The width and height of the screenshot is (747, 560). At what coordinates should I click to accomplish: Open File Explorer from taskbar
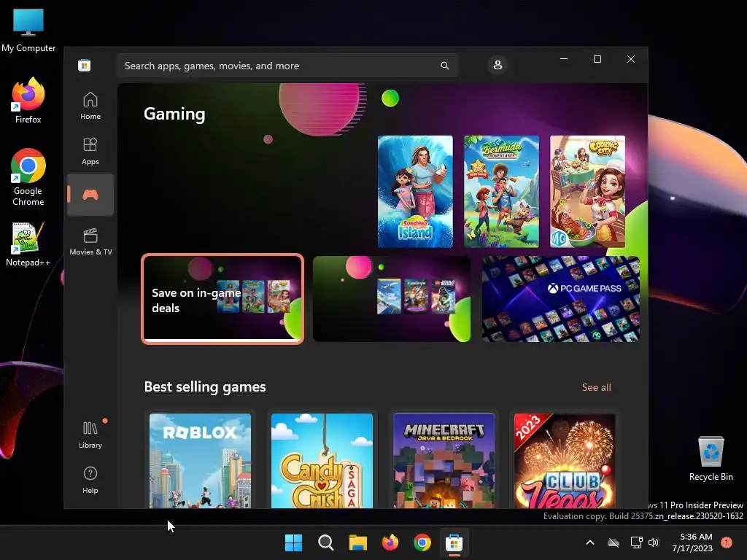click(x=357, y=542)
